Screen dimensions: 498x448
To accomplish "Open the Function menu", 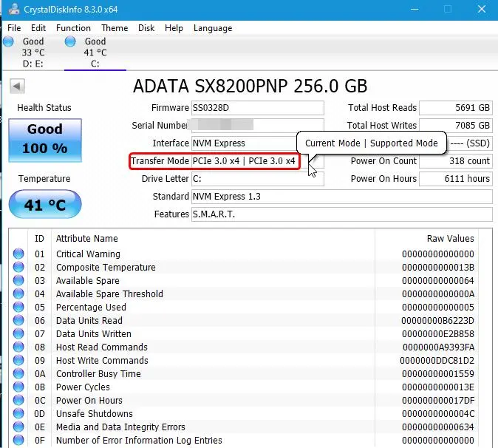I will tap(73, 28).
